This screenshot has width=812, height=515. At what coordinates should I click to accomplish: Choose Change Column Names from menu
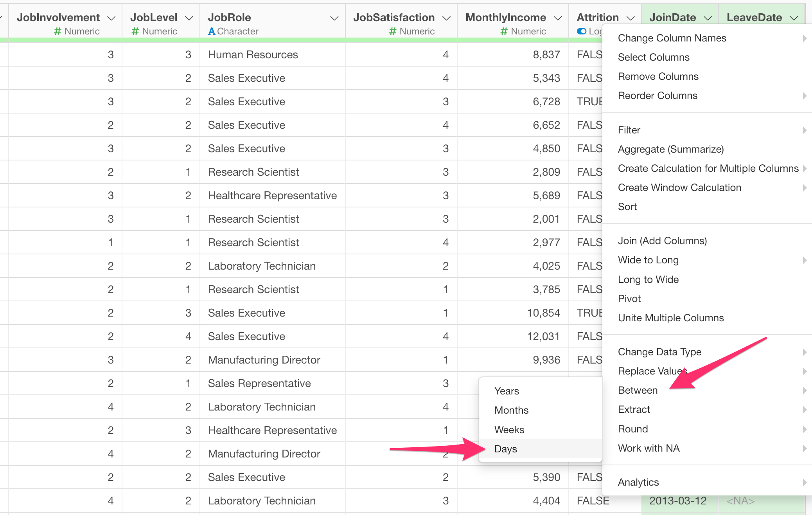click(x=707, y=38)
